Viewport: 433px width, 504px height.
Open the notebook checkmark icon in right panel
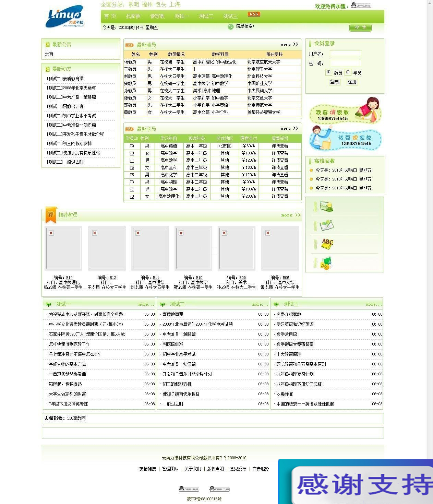(x=326, y=225)
